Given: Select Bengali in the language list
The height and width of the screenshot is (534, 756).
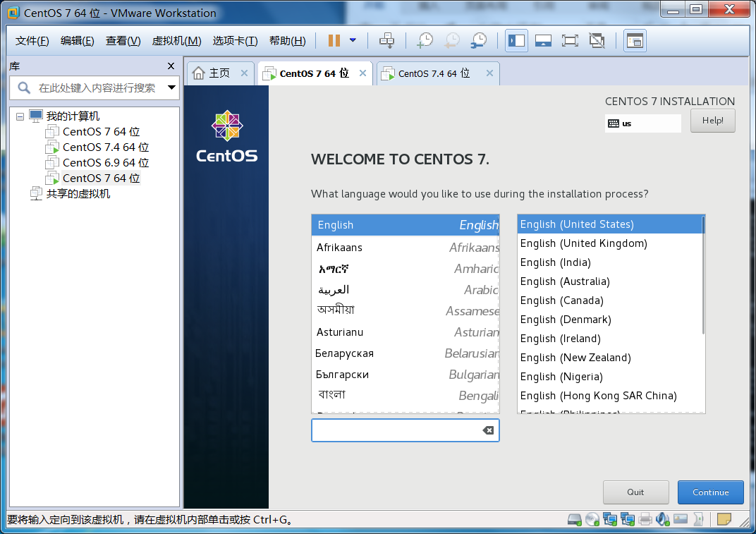Looking at the screenshot, I should click(x=405, y=396).
